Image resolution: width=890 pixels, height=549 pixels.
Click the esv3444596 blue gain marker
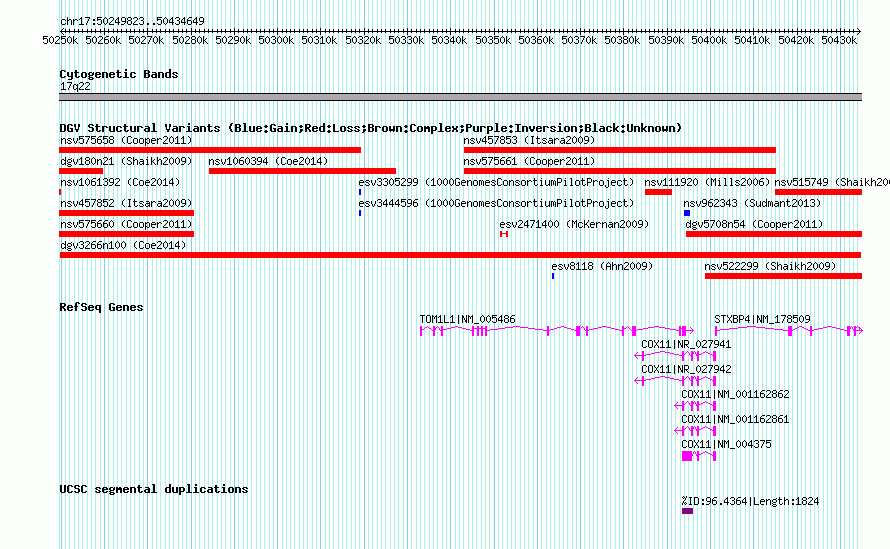click(x=360, y=213)
